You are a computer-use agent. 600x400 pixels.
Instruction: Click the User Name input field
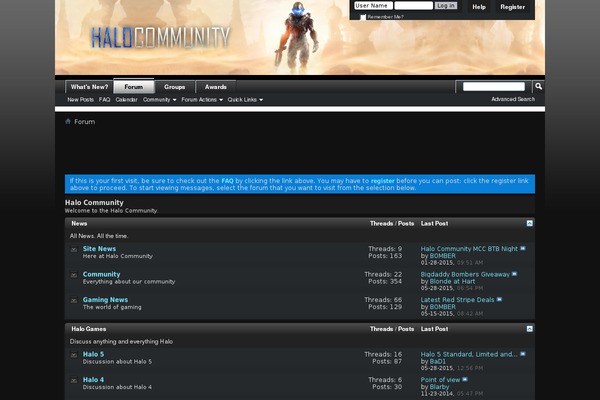(373, 6)
